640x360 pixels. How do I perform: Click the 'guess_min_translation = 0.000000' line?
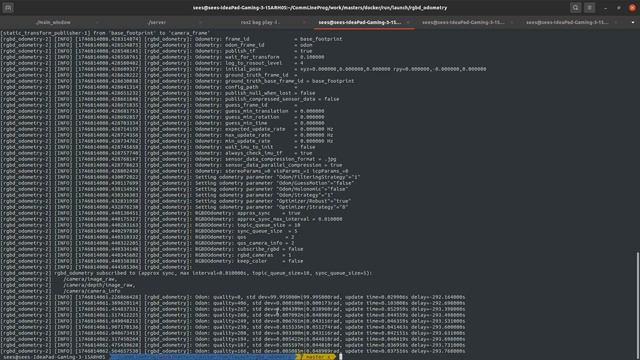(x=163, y=111)
